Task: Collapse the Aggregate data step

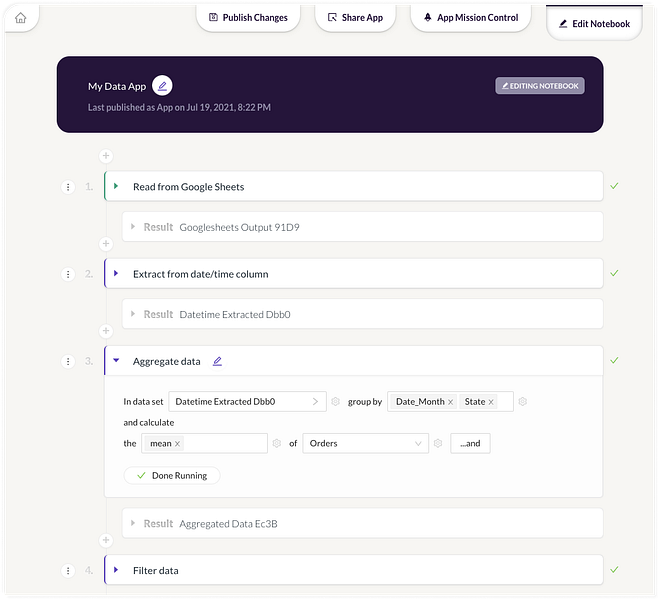Action: coord(116,361)
